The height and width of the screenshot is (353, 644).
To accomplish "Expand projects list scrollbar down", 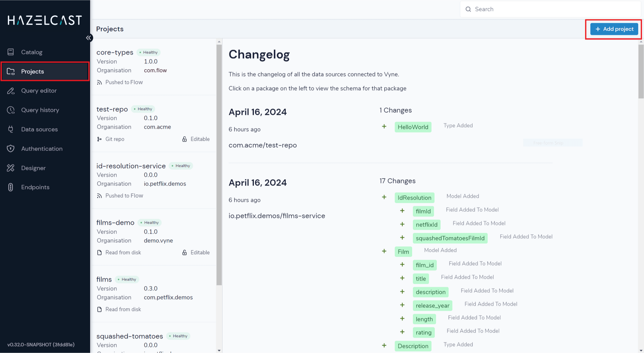I will click(219, 350).
